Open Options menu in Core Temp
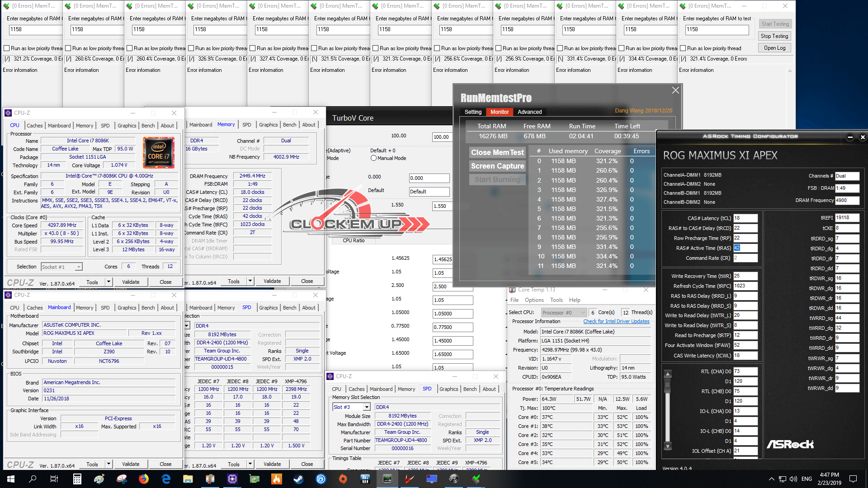The height and width of the screenshot is (488, 868). 534,300
